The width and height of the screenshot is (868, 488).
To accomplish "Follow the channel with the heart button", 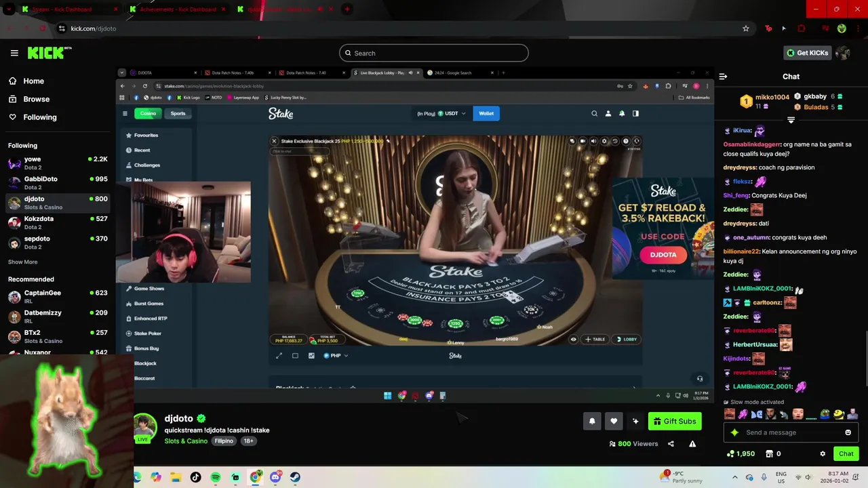I will click(614, 421).
